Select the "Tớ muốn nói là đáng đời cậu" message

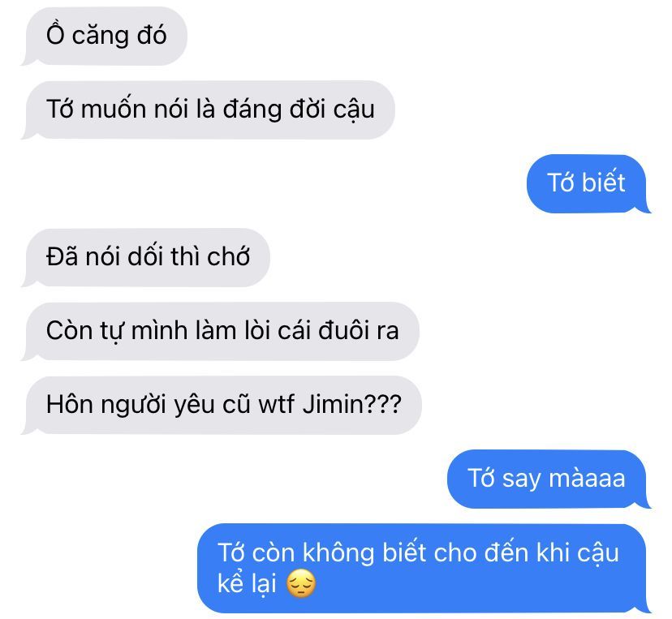click(x=209, y=110)
